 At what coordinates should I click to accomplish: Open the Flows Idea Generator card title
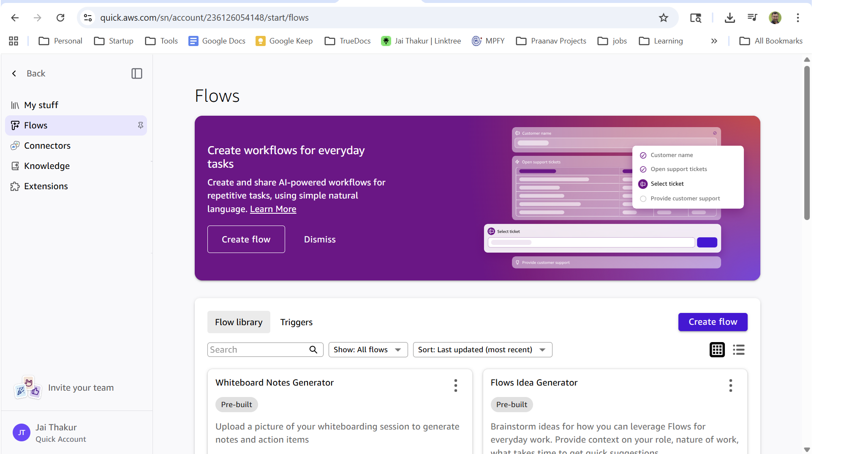point(534,383)
